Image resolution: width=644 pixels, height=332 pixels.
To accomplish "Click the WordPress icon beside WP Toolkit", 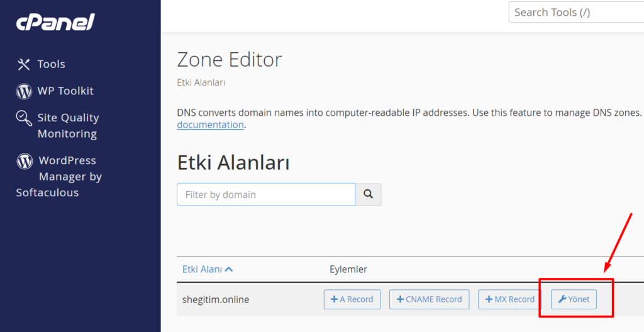I will tap(24, 91).
